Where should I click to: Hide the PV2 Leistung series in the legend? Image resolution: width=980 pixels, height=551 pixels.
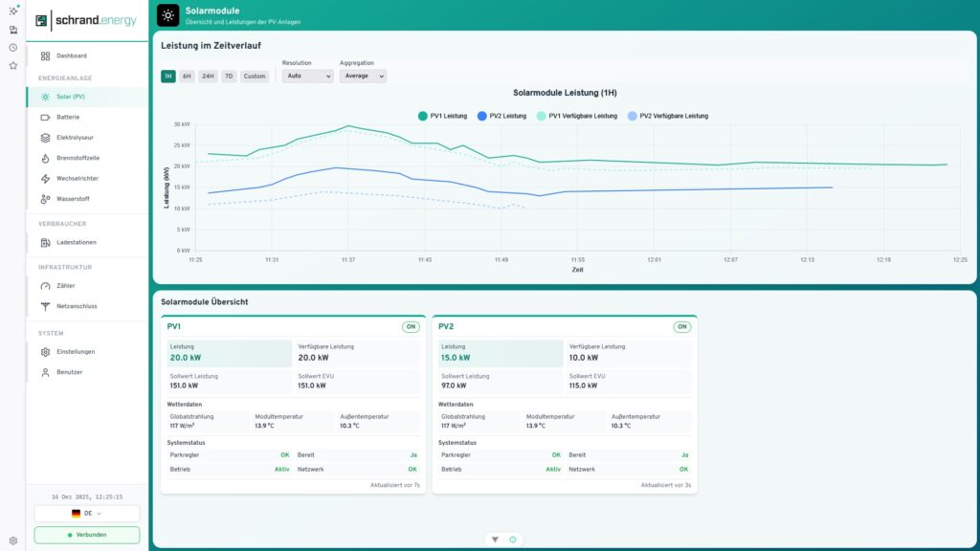pos(501,116)
